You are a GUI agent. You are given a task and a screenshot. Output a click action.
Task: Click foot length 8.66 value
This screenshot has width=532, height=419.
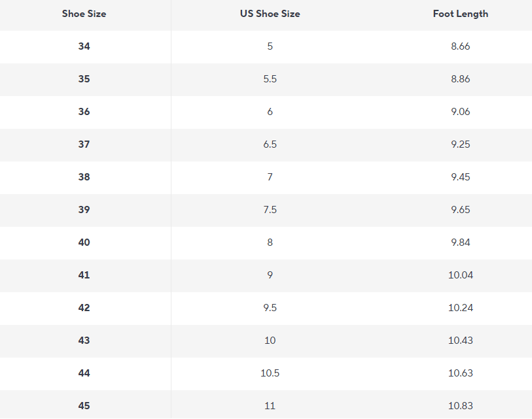pyautogui.click(x=461, y=46)
